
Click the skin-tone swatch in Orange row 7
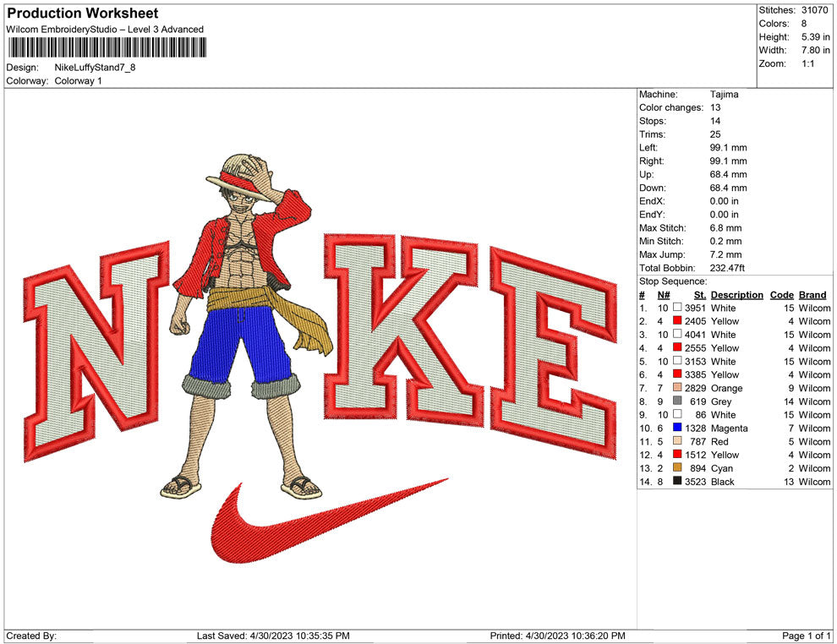click(677, 387)
